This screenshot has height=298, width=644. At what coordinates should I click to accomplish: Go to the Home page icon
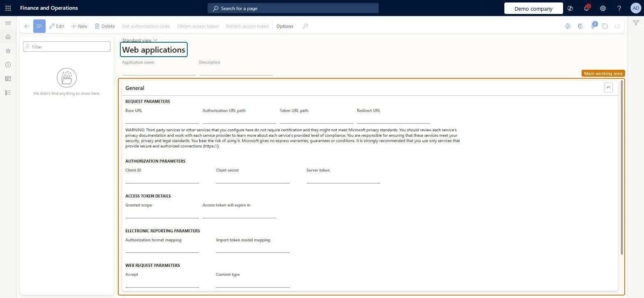click(8, 37)
